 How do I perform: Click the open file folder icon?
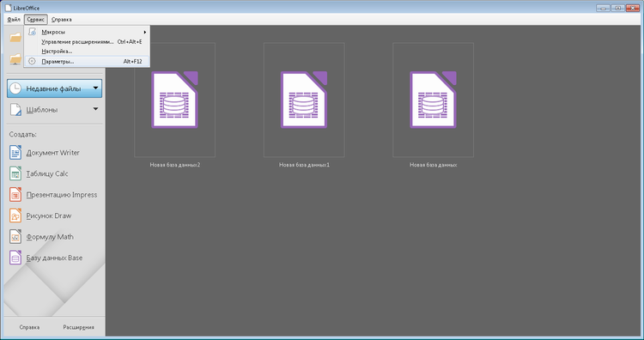pos(15,38)
